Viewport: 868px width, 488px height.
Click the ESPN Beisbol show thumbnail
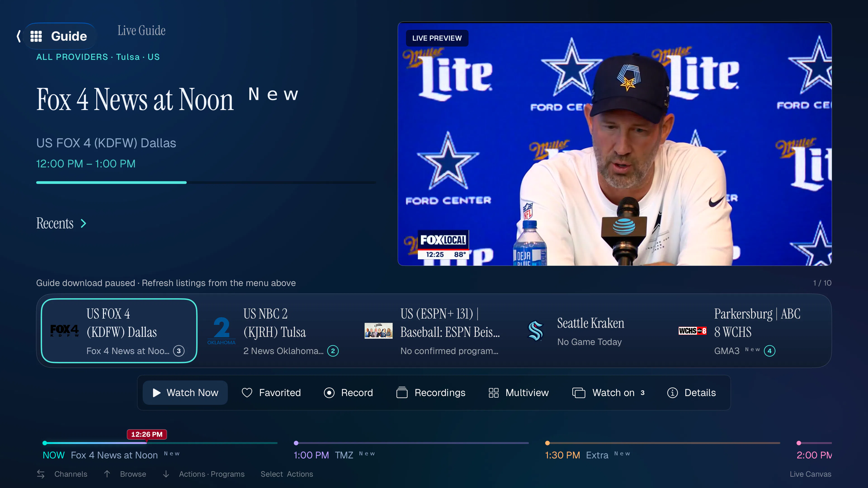coord(378,331)
